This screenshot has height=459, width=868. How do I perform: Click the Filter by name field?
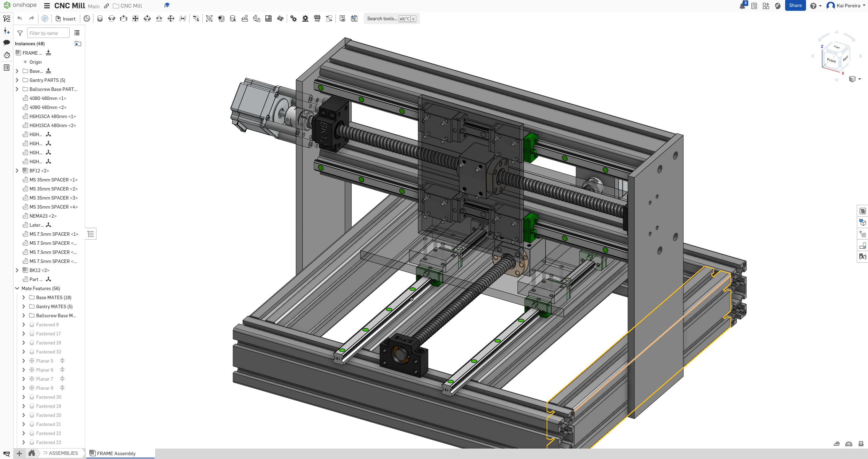pos(48,33)
